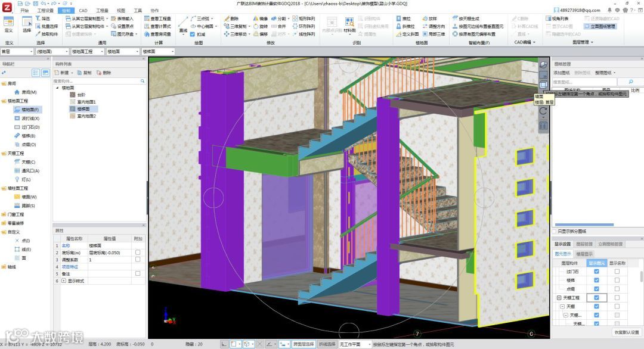Toggle 只显示拆分图纸 checkbox
The image size is (644, 349).
point(555,231)
